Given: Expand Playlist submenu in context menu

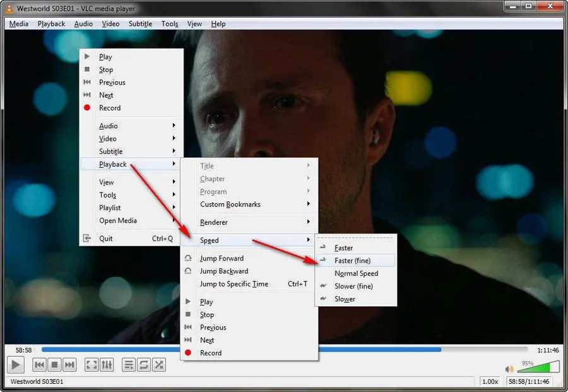Looking at the screenshot, I should click(x=131, y=208).
